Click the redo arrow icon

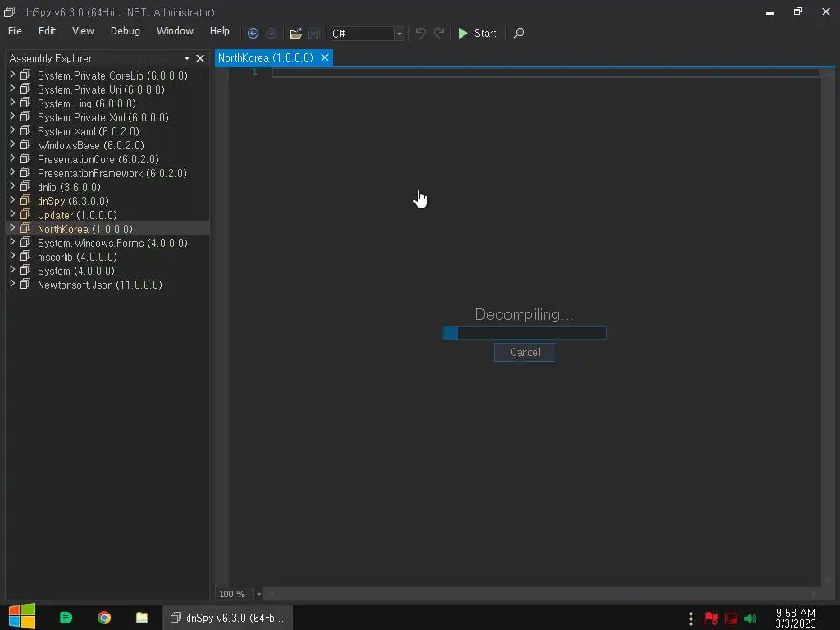(x=439, y=33)
